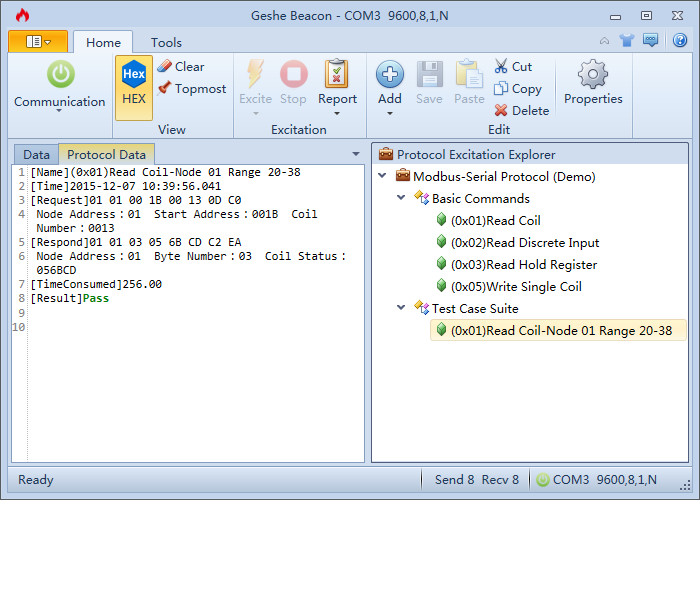This screenshot has width=700, height=600.
Task: Select the Test Case Suite group
Action: coord(475,308)
